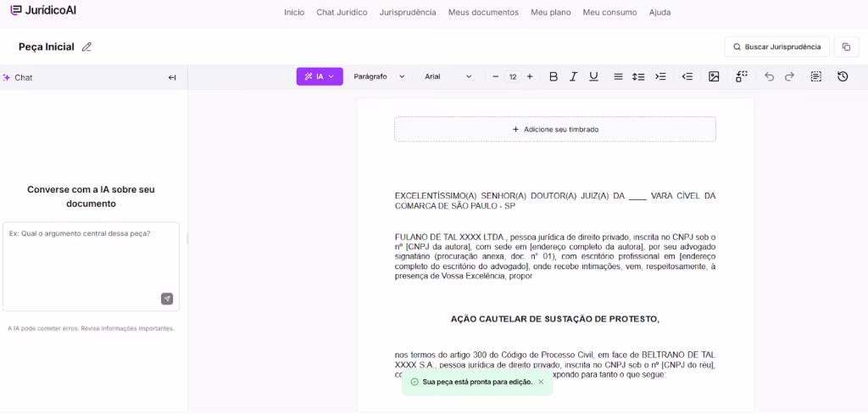Image resolution: width=868 pixels, height=414 pixels.
Task: Undo the last edit
Action: (x=769, y=76)
